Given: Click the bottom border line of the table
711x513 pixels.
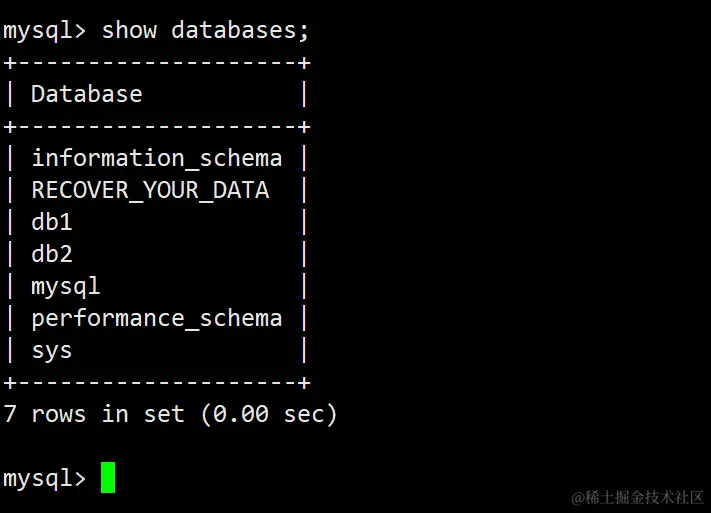Looking at the screenshot, I should tap(157, 382).
